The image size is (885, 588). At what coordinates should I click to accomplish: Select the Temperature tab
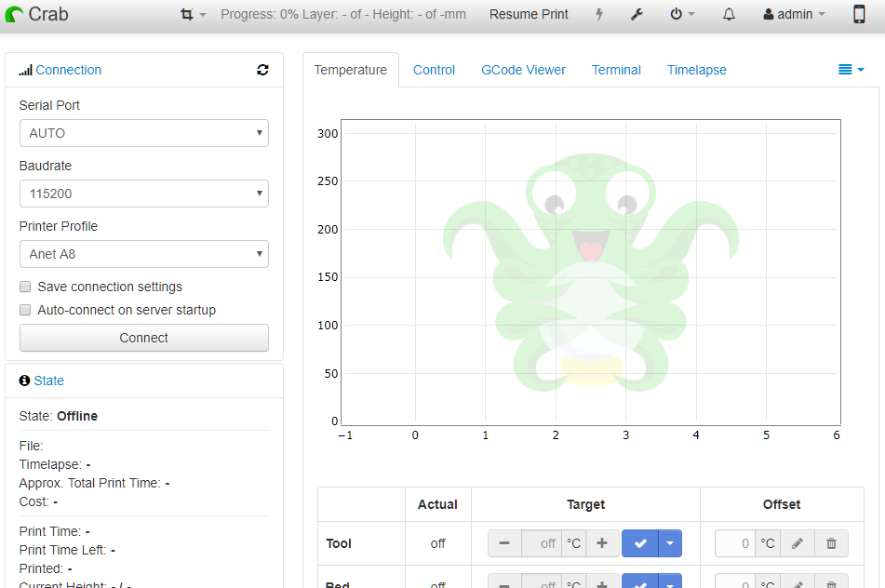click(351, 70)
